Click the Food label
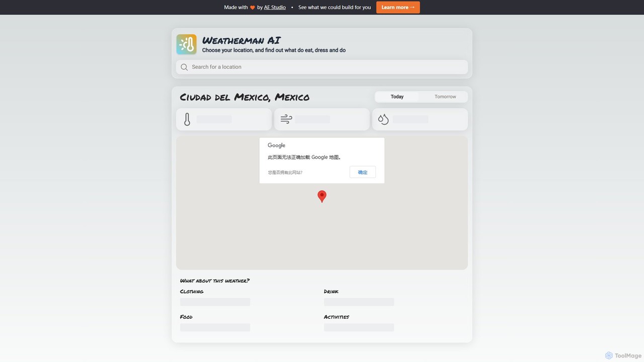 (186, 317)
